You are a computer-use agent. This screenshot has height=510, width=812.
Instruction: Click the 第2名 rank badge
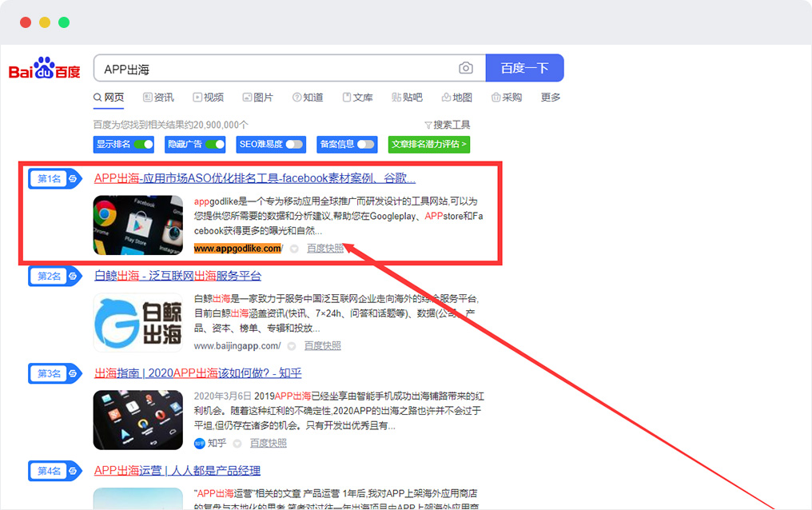55,276
